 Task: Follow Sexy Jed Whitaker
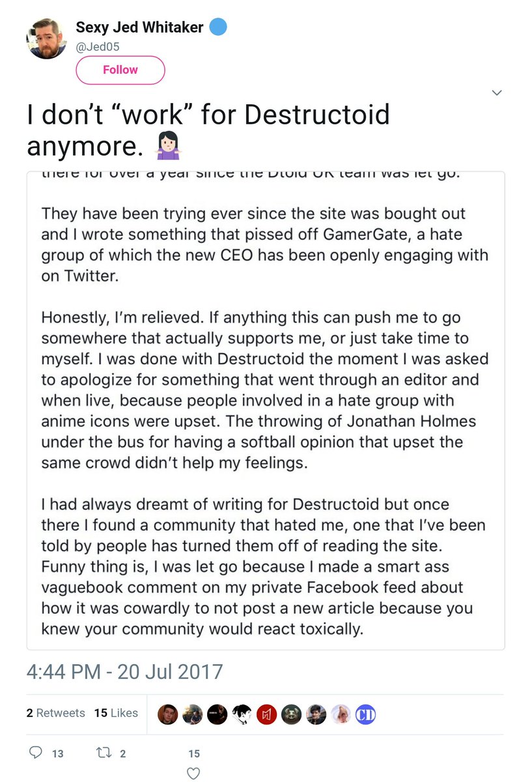(120, 70)
